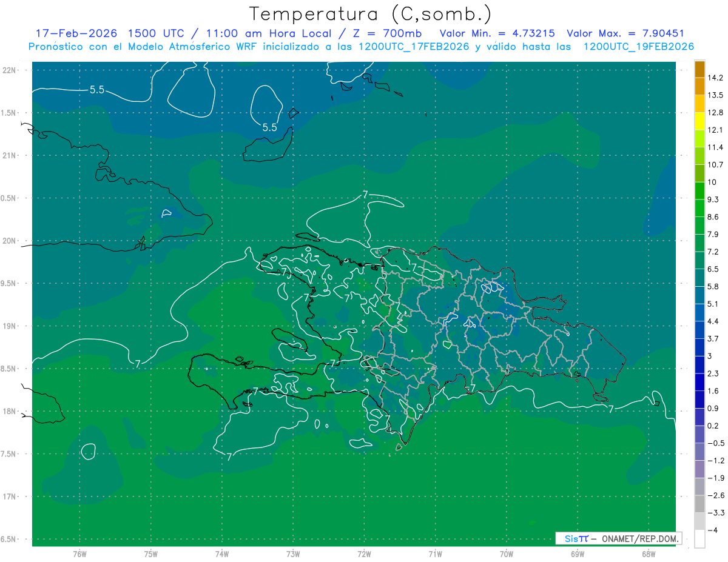Pick the white swatch at the color scale bottom
The width and height of the screenshot is (728, 562).
click(x=699, y=538)
